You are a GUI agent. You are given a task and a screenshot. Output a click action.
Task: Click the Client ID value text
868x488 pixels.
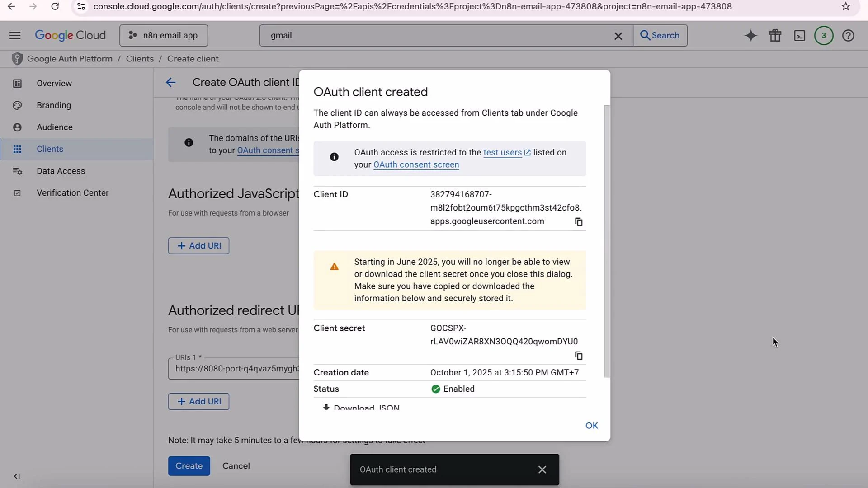click(506, 208)
